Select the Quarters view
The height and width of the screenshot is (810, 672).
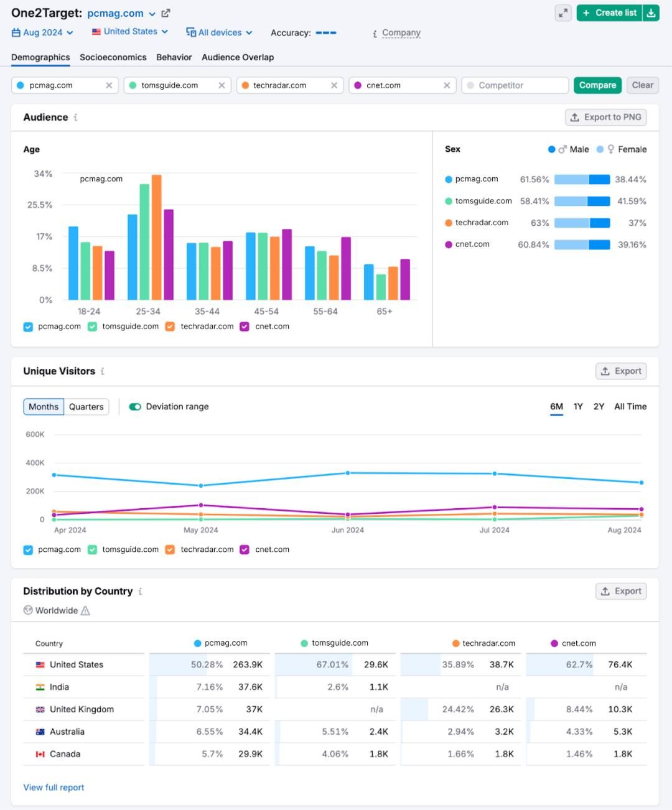(86, 407)
